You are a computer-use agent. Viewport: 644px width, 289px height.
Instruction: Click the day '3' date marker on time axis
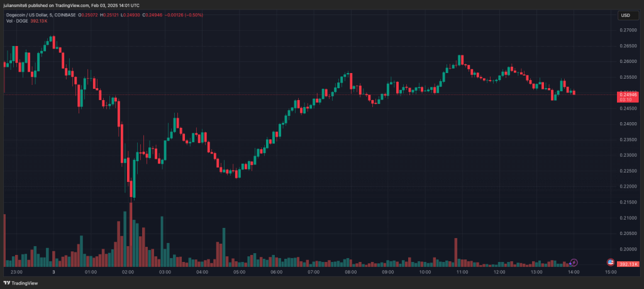(x=53, y=272)
